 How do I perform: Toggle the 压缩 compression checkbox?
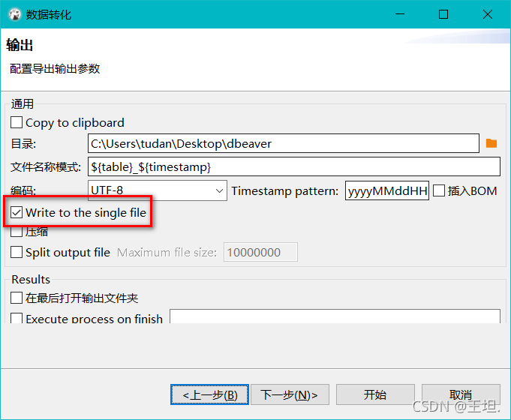point(17,232)
